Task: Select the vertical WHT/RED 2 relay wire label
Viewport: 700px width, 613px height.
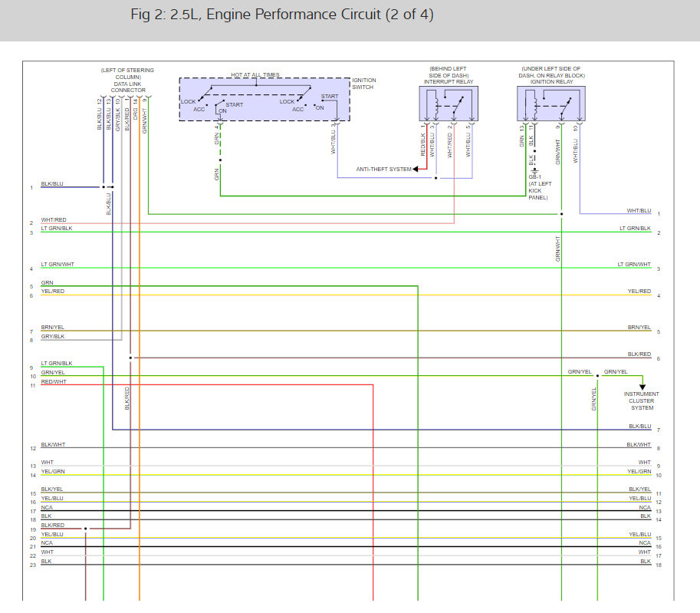Action: (449, 140)
